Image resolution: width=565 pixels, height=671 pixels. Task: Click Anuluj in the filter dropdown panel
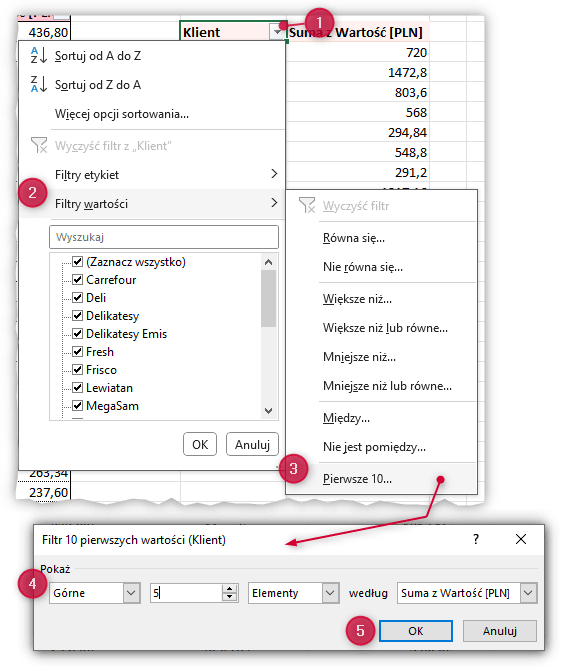pos(252,445)
